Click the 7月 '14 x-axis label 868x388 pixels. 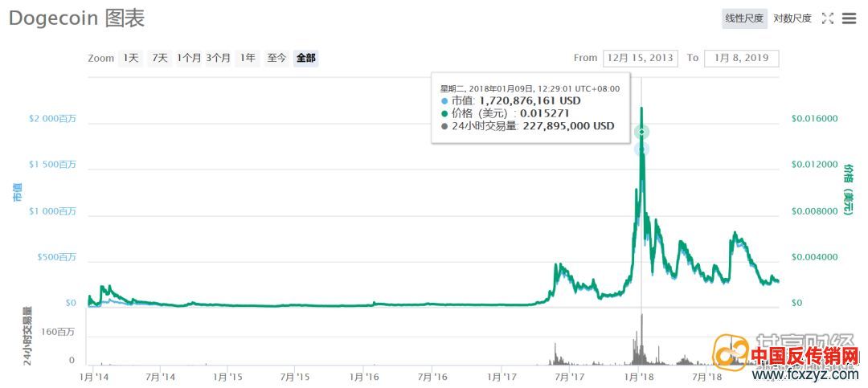[x=160, y=377]
